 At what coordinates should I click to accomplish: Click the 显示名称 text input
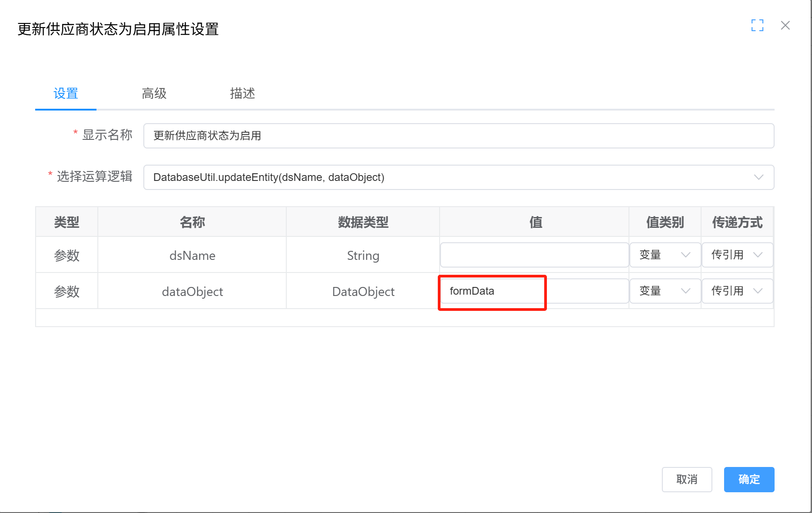(458, 136)
